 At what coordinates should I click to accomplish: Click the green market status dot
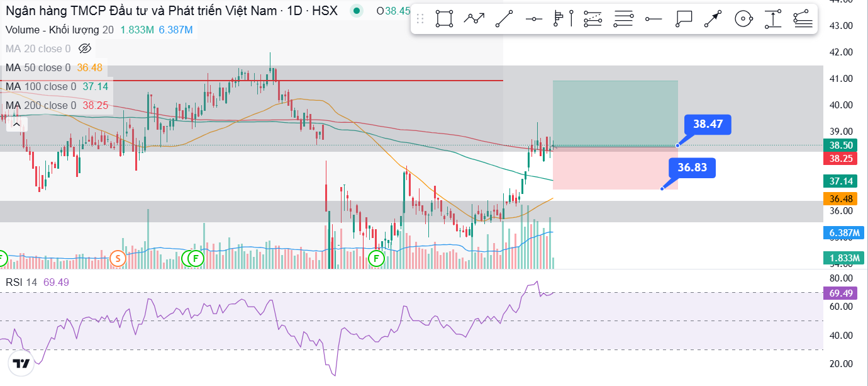(357, 11)
